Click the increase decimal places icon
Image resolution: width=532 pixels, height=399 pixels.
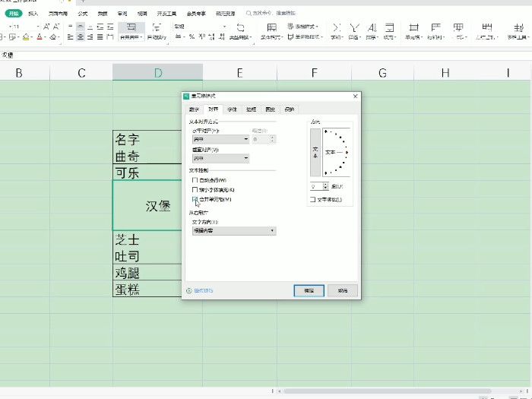[212, 36]
